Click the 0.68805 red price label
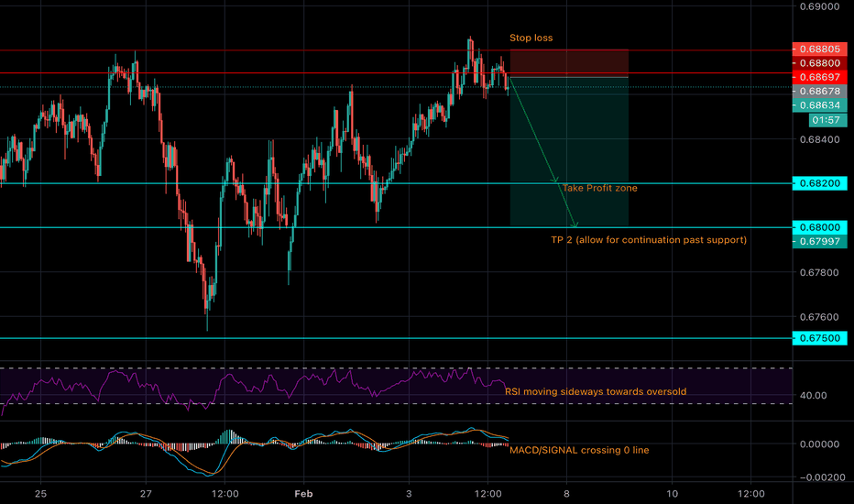This screenshot has height=504, width=854. [820, 49]
